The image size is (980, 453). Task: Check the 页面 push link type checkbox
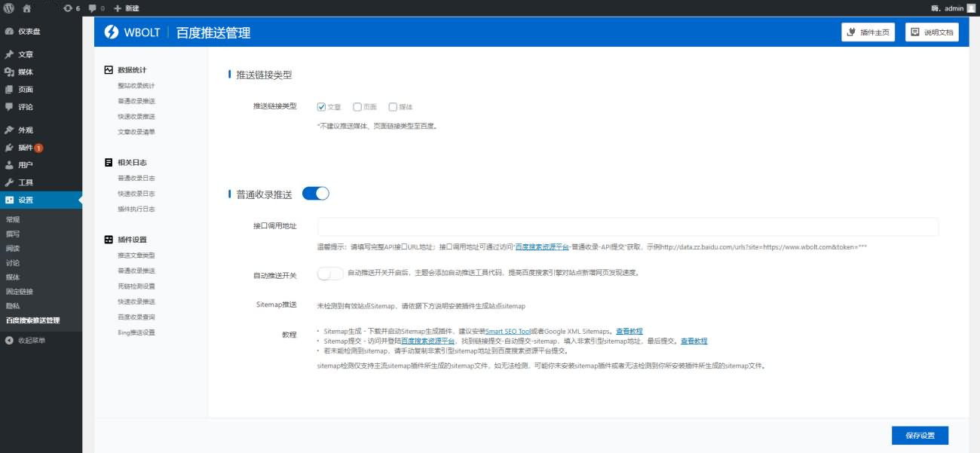[x=357, y=107]
